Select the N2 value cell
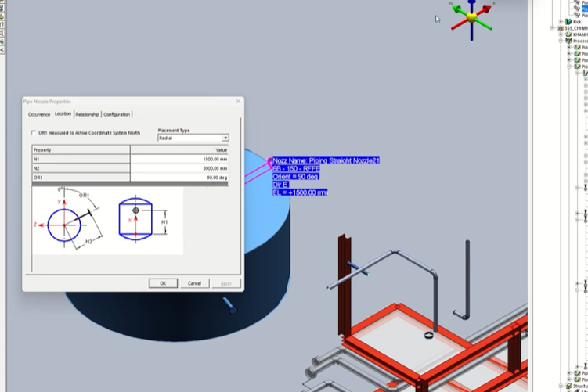This screenshot has height=392, width=588. pos(179,168)
